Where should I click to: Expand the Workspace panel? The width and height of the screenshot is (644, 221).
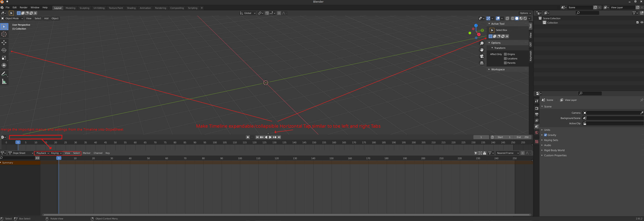(498, 69)
